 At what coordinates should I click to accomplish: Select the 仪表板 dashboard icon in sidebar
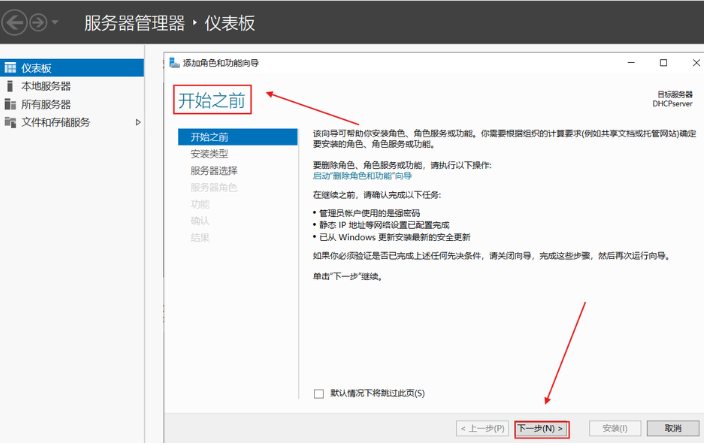10,68
